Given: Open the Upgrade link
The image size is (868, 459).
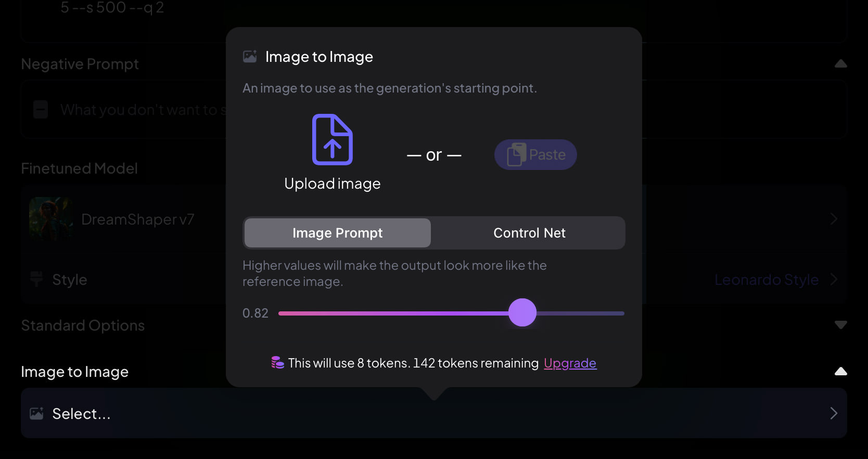Looking at the screenshot, I should click(570, 363).
